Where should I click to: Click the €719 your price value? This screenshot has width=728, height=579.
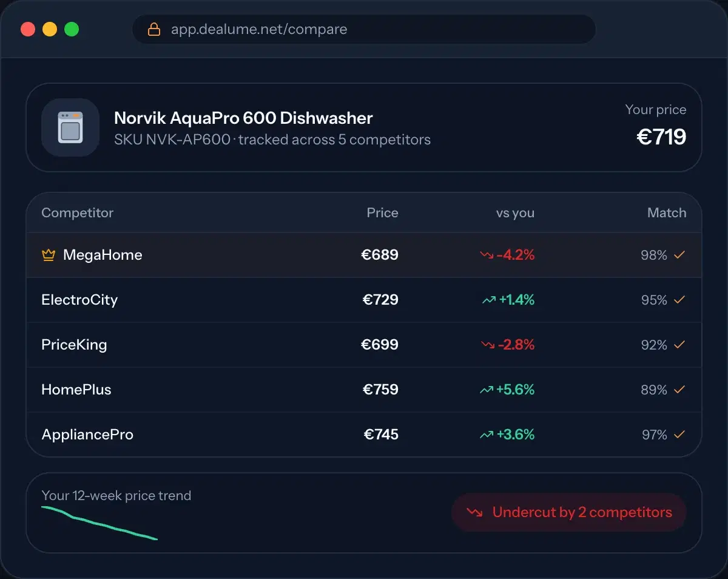(661, 137)
